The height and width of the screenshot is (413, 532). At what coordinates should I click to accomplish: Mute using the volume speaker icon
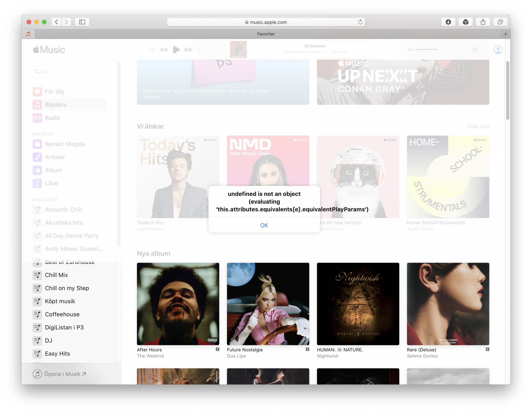411,50
